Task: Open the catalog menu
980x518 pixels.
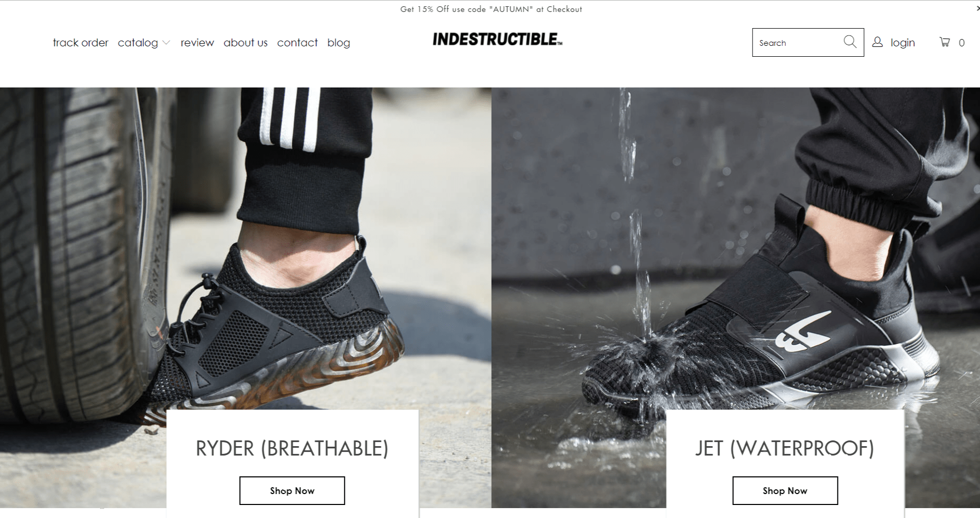Action: 138,43
